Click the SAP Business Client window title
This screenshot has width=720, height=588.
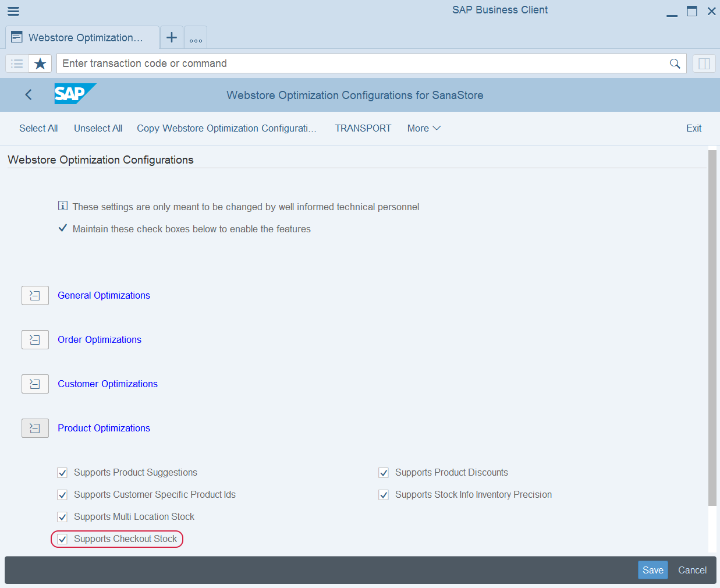pyautogui.click(x=500, y=10)
